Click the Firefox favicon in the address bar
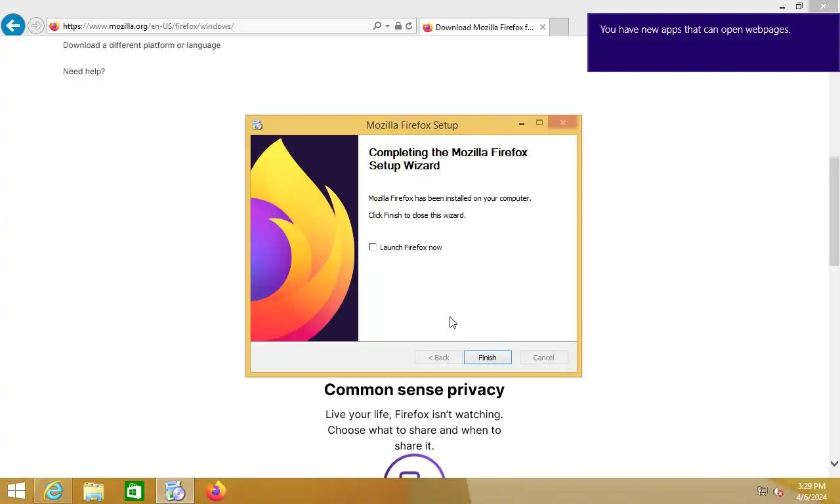The image size is (840, 504). pos(54,26)
